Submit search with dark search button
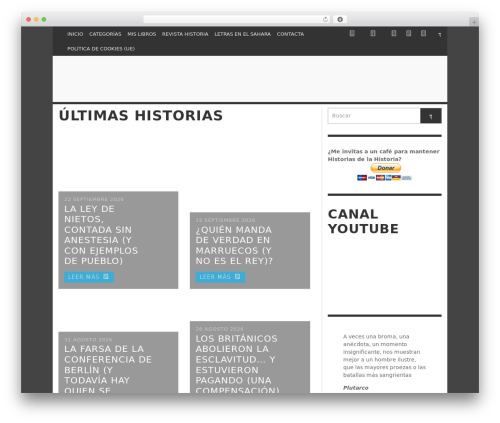 click(431, 116)
